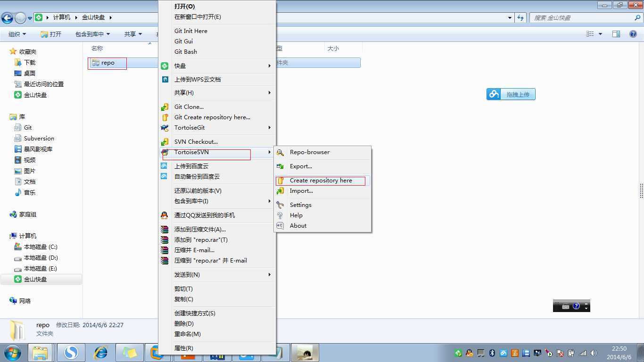Open 暴风影视库 in sidebar
The height and width of the screenshot is (362, 644).
pyautogui.click(x=38, y=149)
